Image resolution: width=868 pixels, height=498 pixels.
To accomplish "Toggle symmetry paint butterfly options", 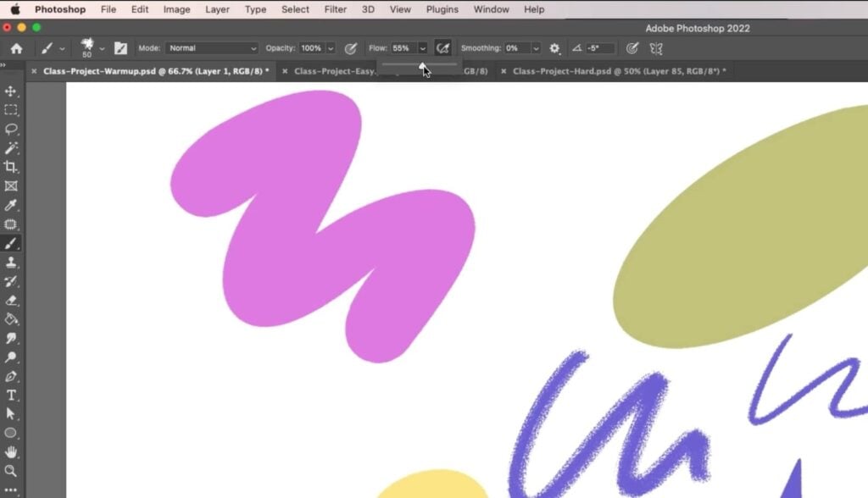I will tap(656, 48).
